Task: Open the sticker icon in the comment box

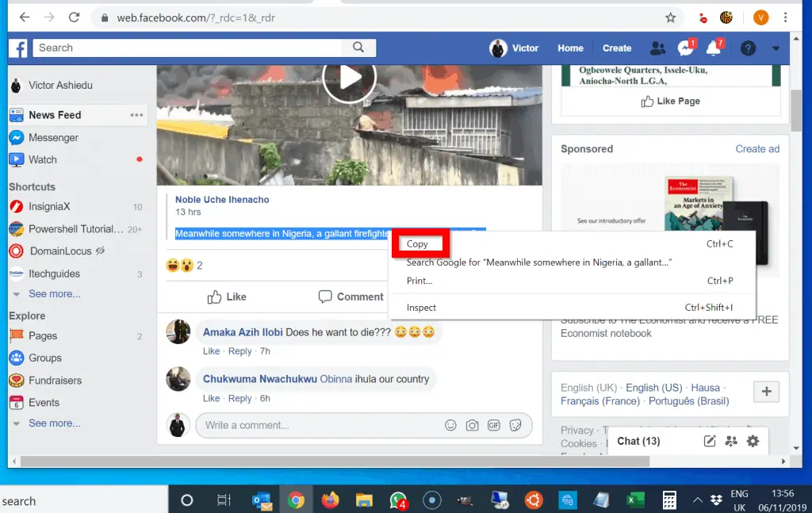Action: point(516,425)
